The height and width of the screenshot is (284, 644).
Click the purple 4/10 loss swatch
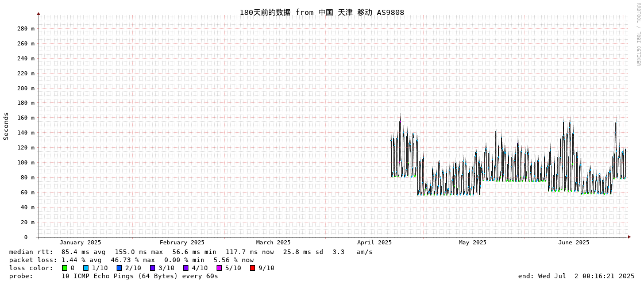[x=186, y=268]
